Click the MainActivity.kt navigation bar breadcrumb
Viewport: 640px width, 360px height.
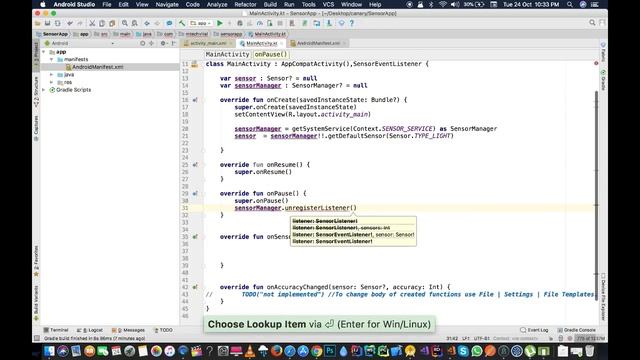(267, 34)
